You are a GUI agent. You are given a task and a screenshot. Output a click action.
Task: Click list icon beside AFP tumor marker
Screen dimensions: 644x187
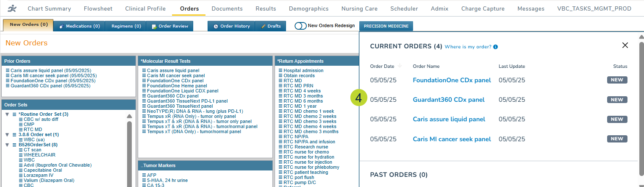point(144,175)
